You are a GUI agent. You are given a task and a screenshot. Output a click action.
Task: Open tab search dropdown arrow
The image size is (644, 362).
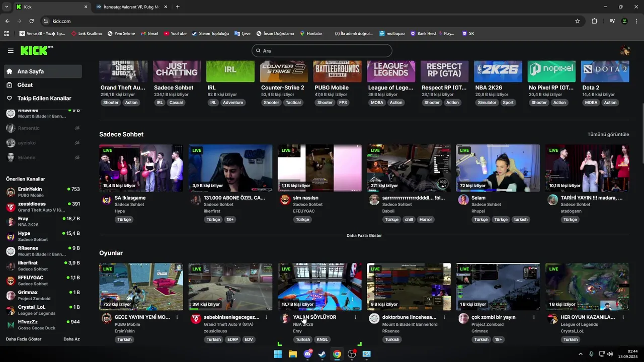tap(7, 7)
